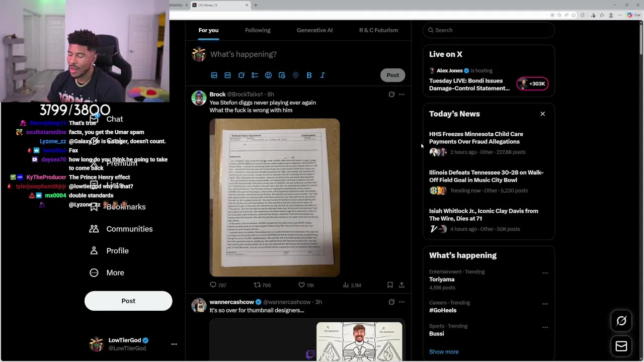Open MrBeast thumbnail image in wannercashcow post
The width and height of the screenshot is (644, 362).
point(359,341)
